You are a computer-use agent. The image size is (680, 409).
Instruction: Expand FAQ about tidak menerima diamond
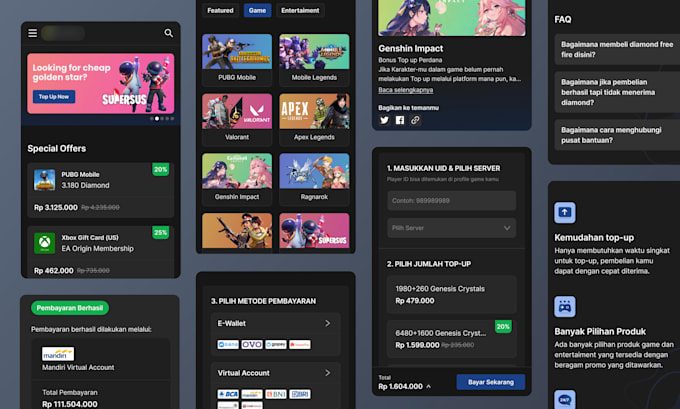pyautogui.click(x=617, y=92)
